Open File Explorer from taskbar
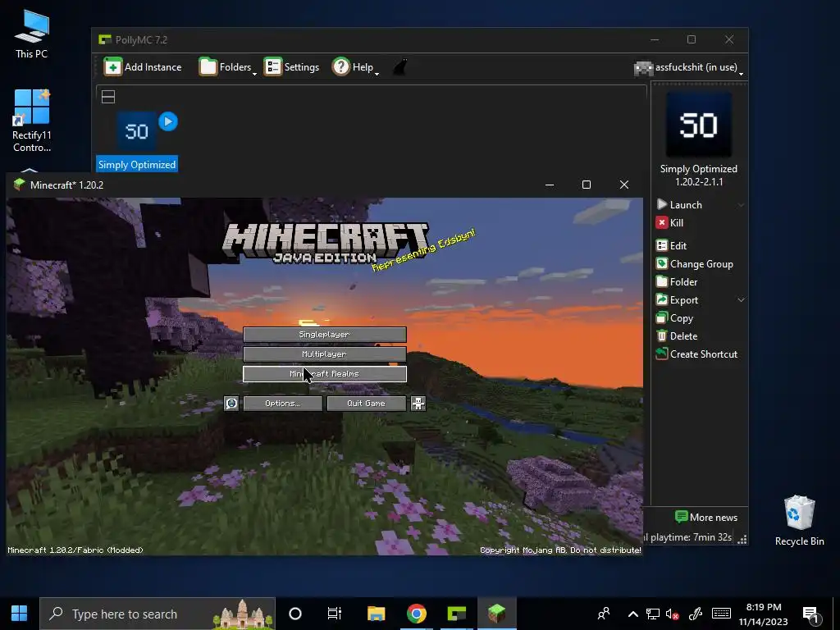Screen dimensions: 840x630 click(376, 614)
